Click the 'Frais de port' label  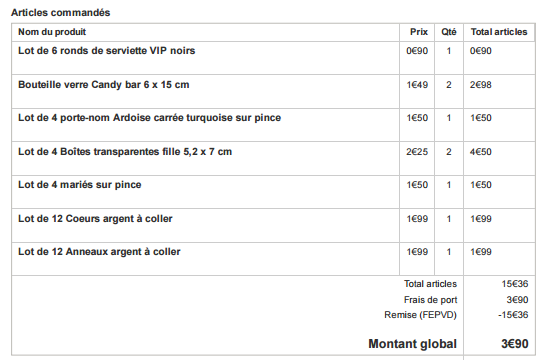pos(430,300)
